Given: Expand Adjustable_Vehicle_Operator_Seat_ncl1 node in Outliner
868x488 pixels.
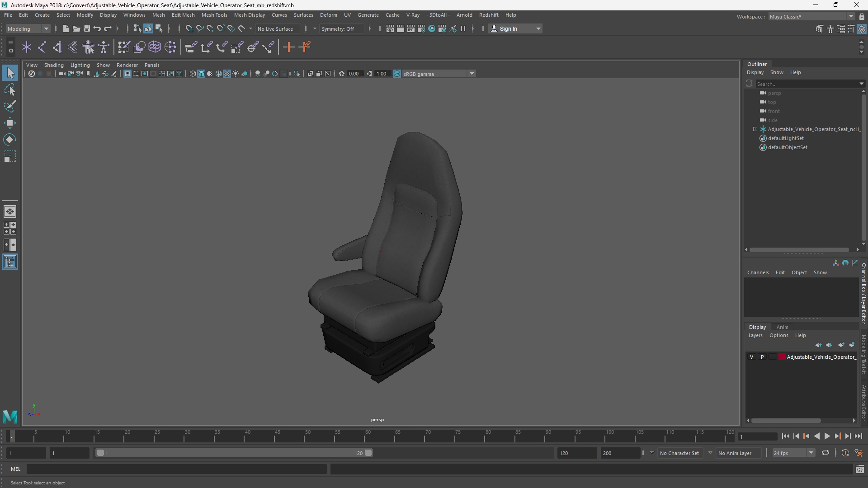Looking at the screenshot, I should pyautogui.click(x=755, y=129).
